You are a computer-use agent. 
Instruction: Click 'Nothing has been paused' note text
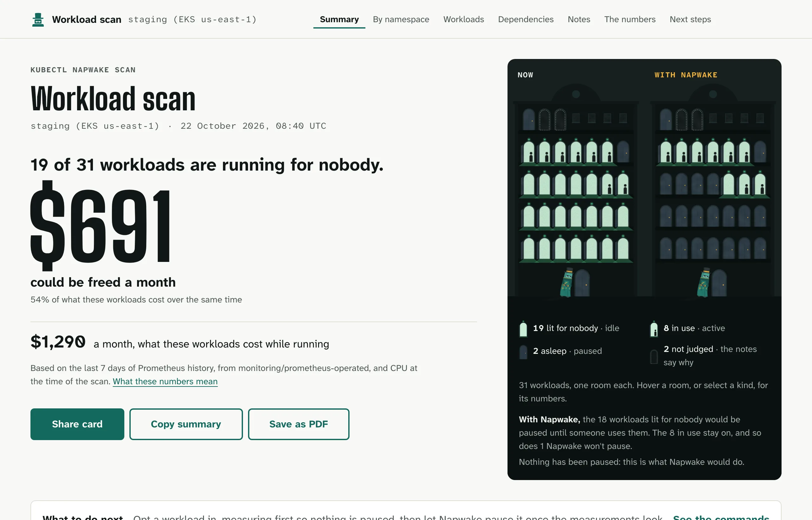tap(631, 462)
